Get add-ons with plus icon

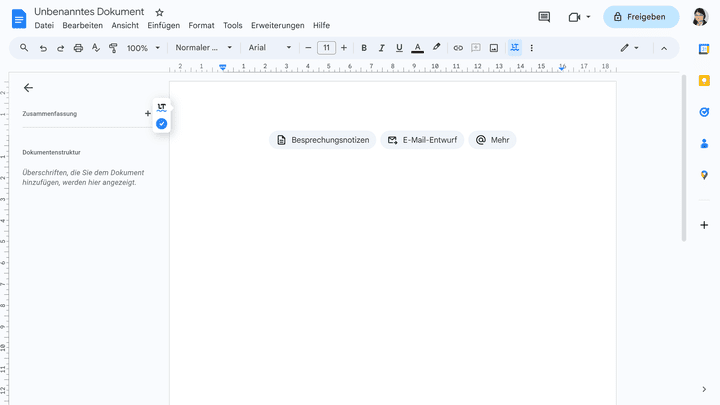pos(704,225)
